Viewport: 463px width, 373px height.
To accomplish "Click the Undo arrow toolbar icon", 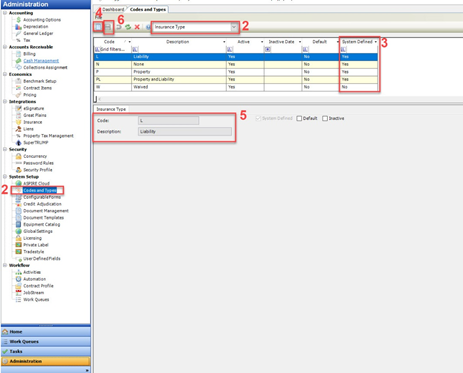I will pos(119,27).
